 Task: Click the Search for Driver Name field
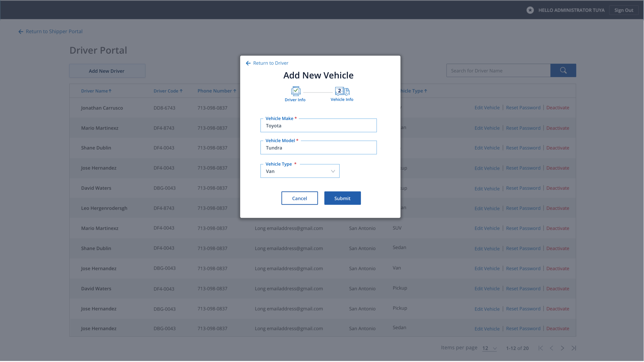(498, 71)
